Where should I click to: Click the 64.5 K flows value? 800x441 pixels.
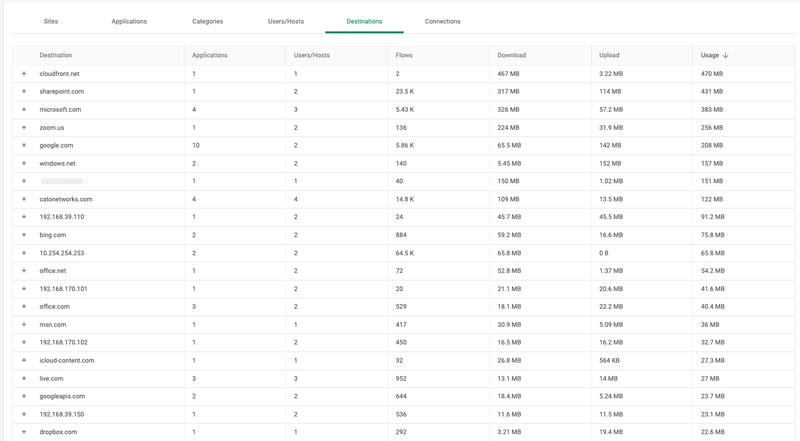(405, 253)
